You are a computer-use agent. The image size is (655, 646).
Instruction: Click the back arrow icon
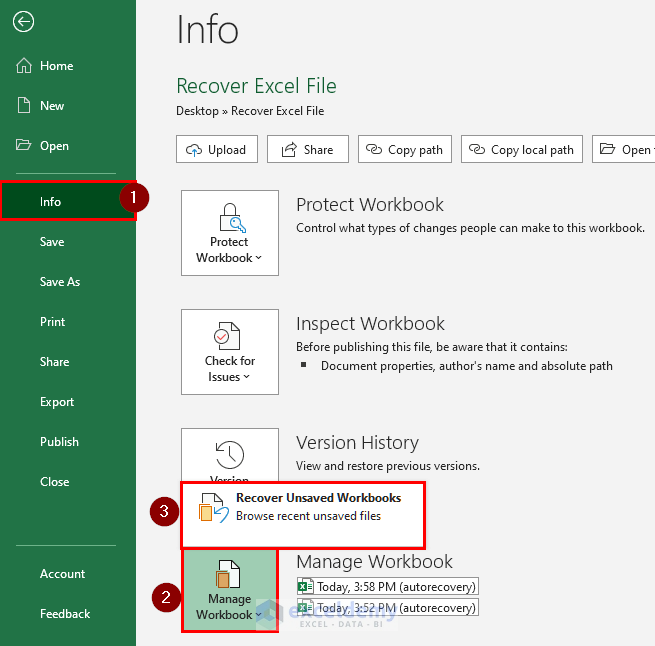pyautogui.click(x=23, y=22)
